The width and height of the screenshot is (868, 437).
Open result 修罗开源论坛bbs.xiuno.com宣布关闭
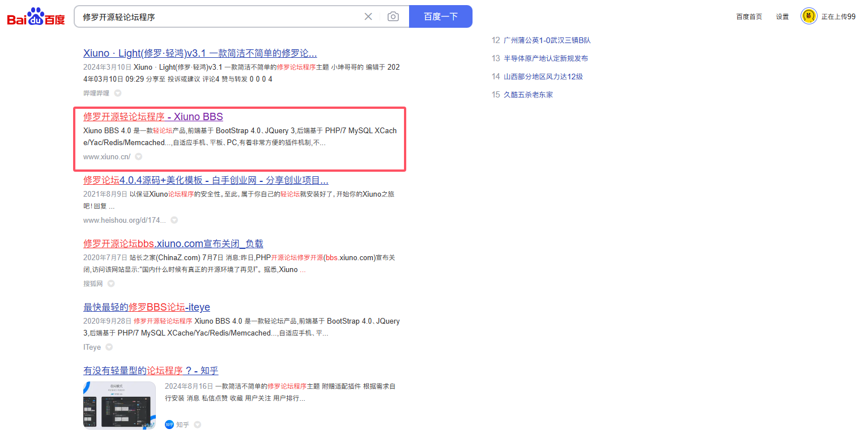[173, 244]
